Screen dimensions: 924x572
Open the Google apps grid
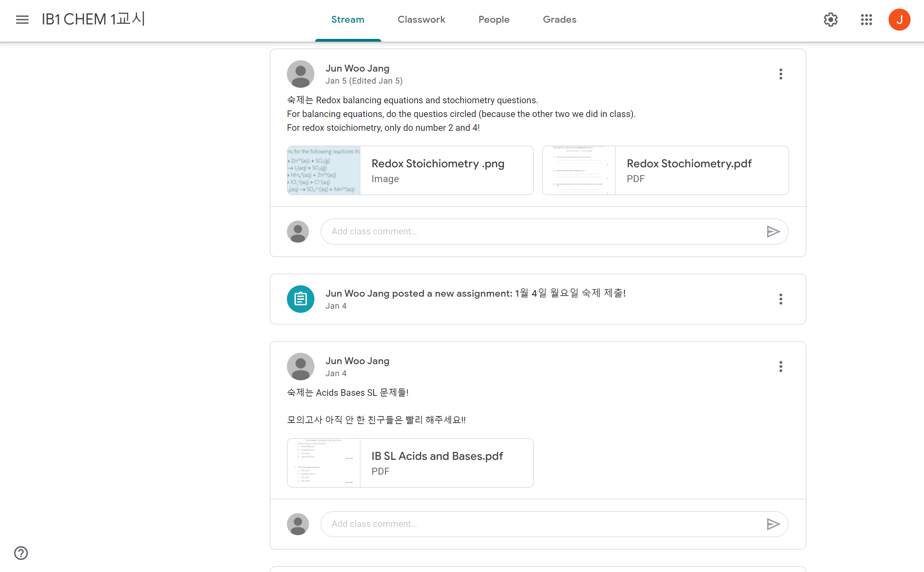pos(866,20)
